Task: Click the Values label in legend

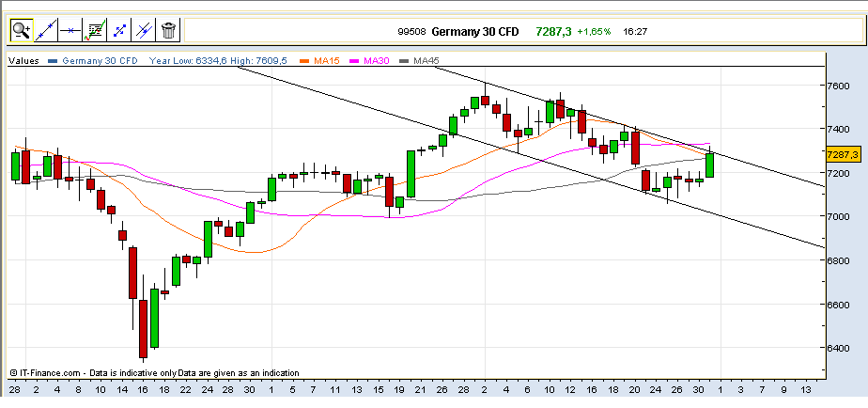Action: pos(23,61)
